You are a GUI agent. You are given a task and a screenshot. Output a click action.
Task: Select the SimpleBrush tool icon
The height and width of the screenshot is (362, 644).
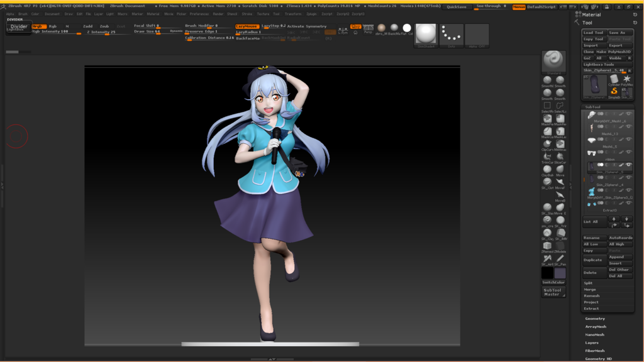[614, 92]
